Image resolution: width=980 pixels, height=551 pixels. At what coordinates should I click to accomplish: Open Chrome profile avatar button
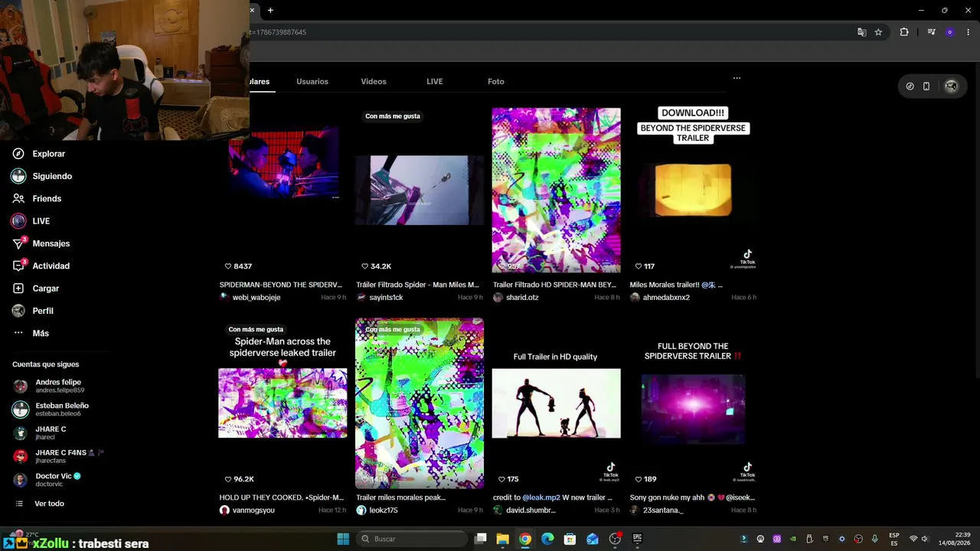950,32
